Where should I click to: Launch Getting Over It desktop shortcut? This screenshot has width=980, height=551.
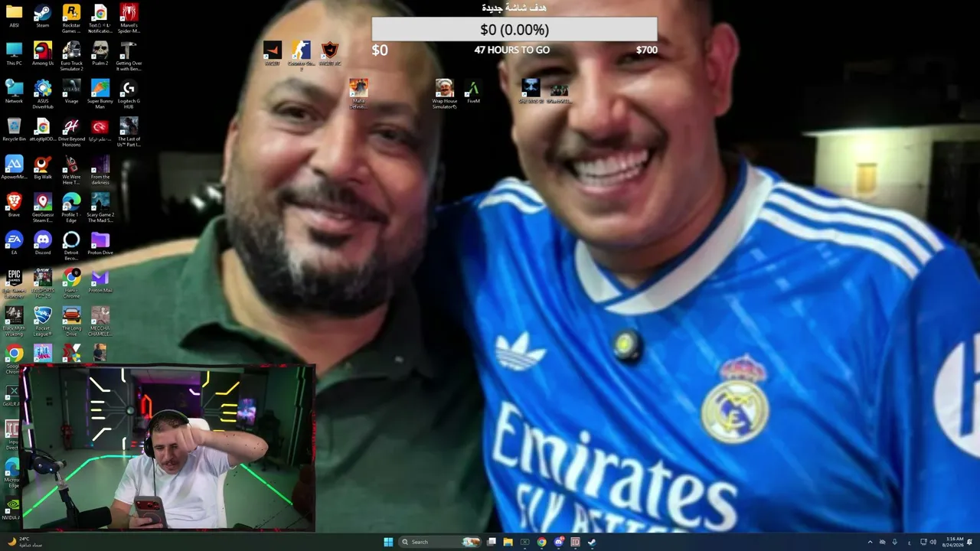point(129,57)
